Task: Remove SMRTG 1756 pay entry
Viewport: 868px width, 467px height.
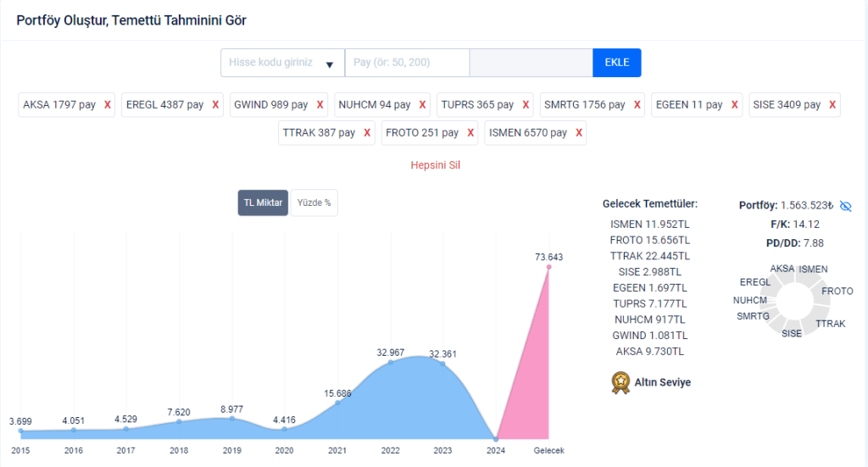Action: pos(637,105)
